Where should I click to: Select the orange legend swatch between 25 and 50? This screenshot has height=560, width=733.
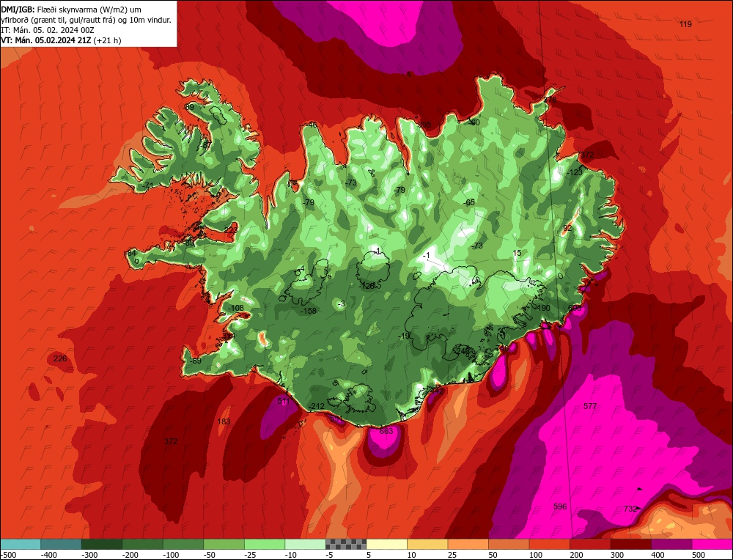point(468,544)
